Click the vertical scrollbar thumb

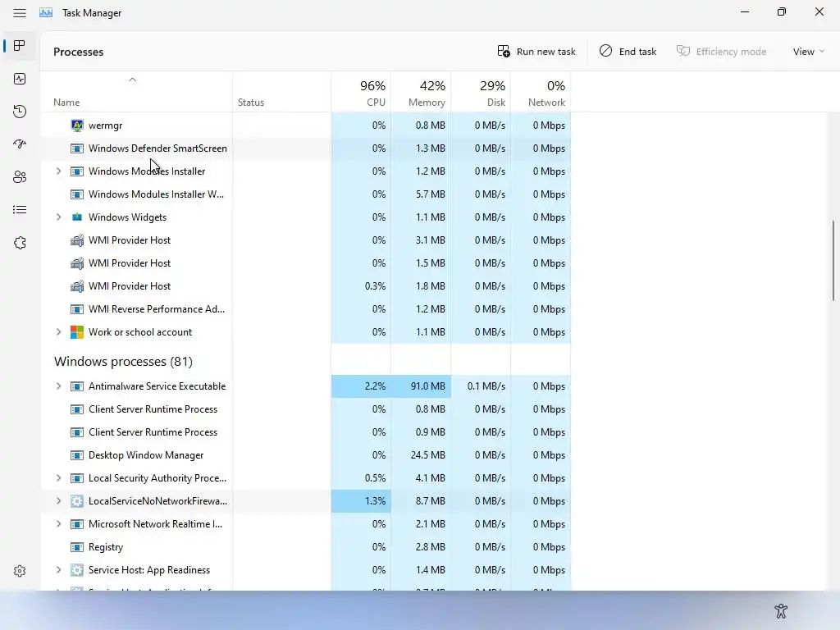(833, 260)
